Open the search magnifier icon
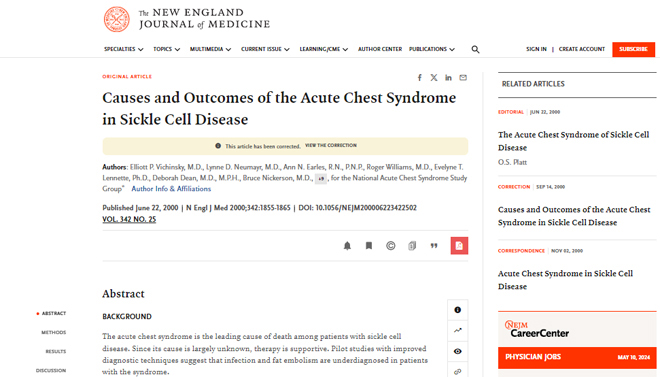Viewport: 660px width, 377px height. 475,49
